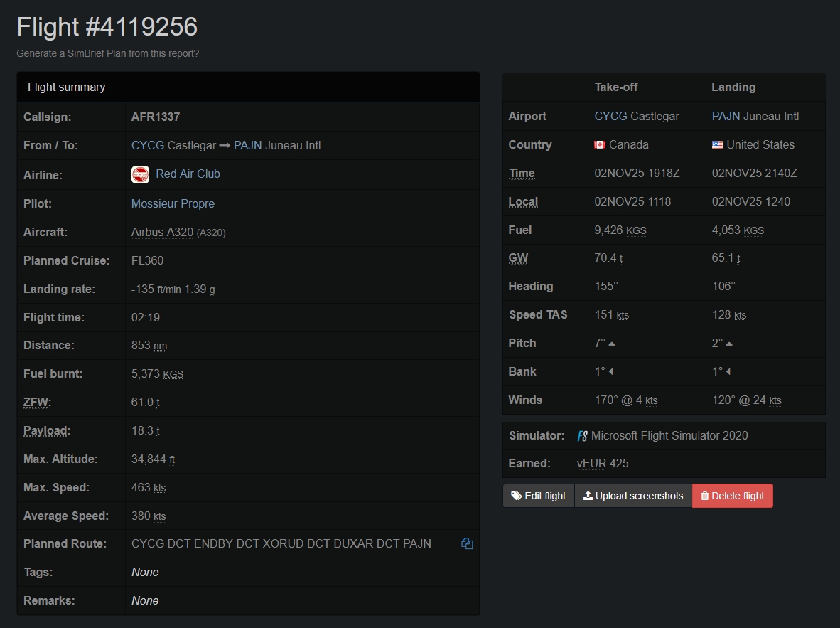Open CYCG airport link in flight summary

(x=147, y=146)
